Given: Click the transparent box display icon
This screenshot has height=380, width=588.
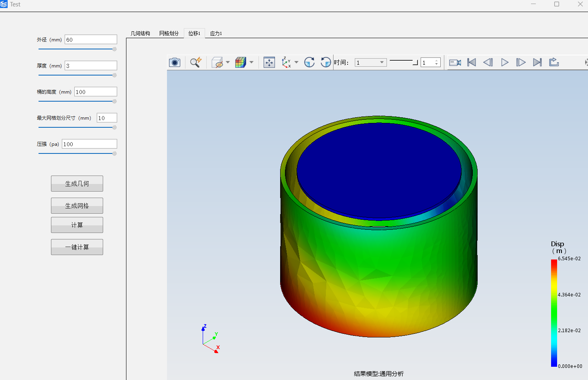Looking at the screenshot, I should click(x=217, y=62).
